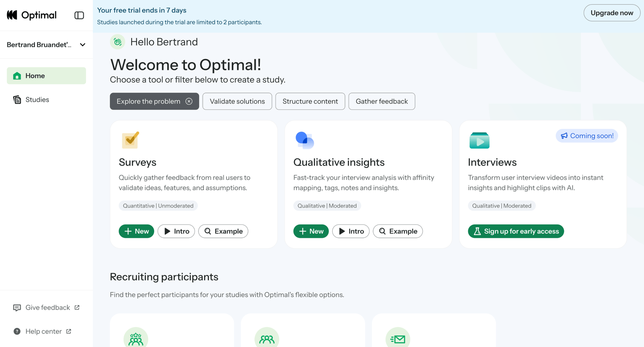The height and width of the screenshot is (347, 644).
Task: Click the Qualitative insights card title
Action: pos(339,162)
